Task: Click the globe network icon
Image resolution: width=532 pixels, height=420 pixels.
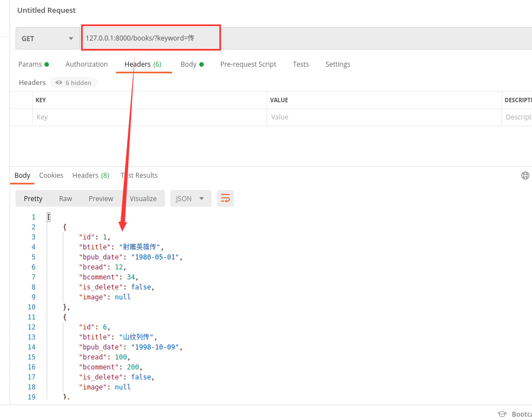Action: coord(525,176)
